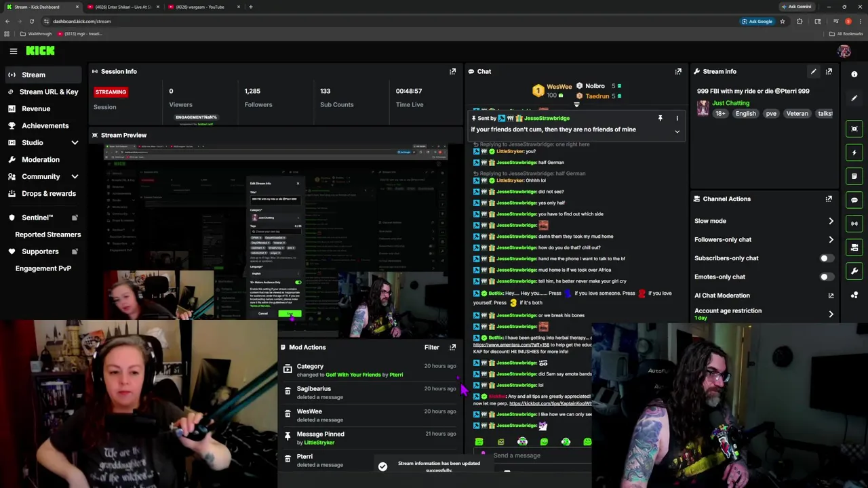This screenshot has height=488, width=868.
Task: Open the Moderation page
Action: tap(43, 159)
